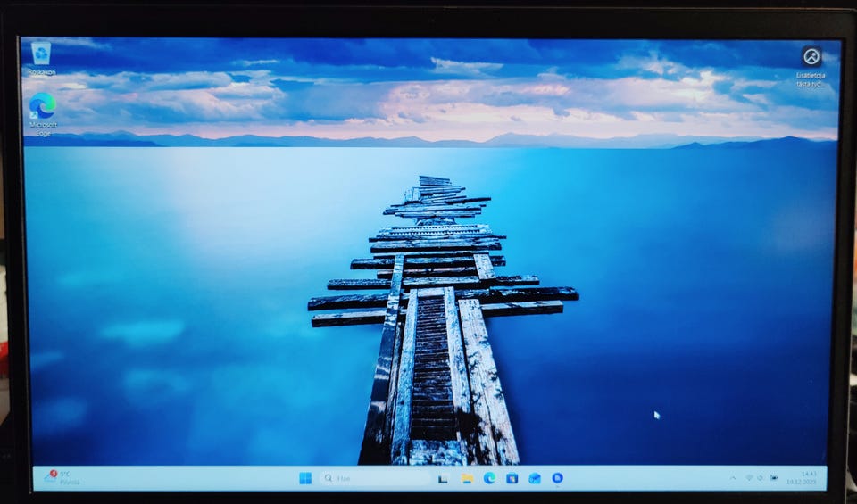Open network settings from the system tray
The height and width of the screenshot is (504, 857).
(x=749, y=478)
